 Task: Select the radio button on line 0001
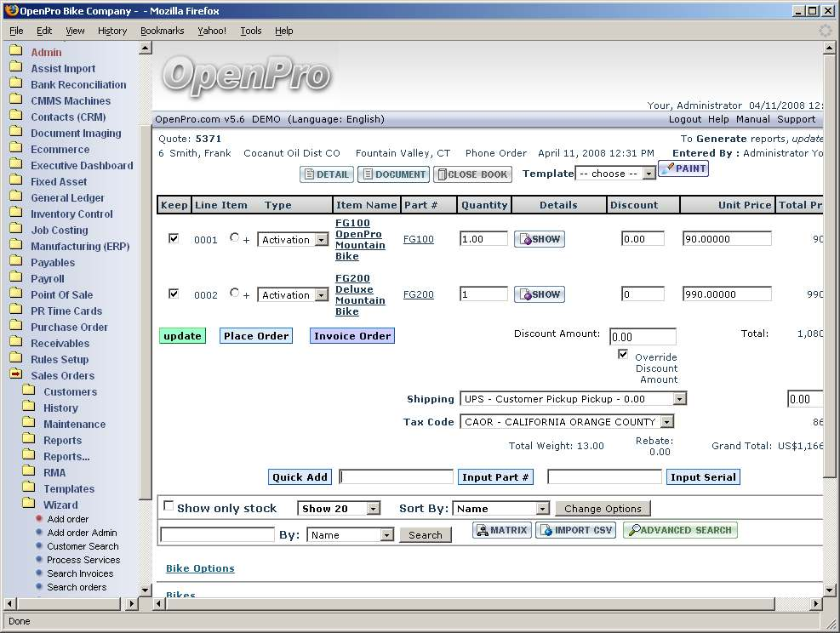pyautogui.click(x=235, y=238)
